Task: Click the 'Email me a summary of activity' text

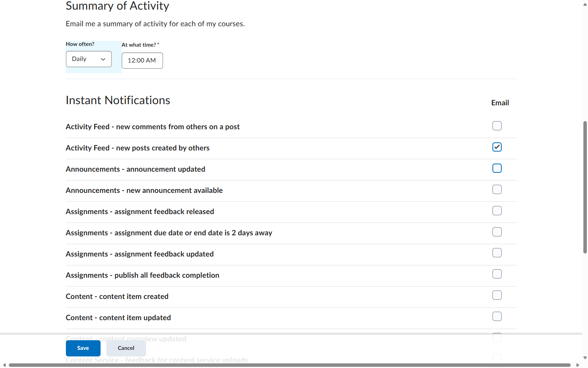Action: 155,24
